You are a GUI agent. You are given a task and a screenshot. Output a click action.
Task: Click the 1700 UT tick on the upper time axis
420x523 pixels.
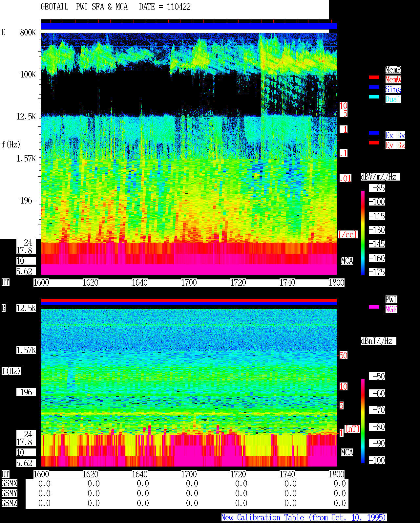(189, 283)
